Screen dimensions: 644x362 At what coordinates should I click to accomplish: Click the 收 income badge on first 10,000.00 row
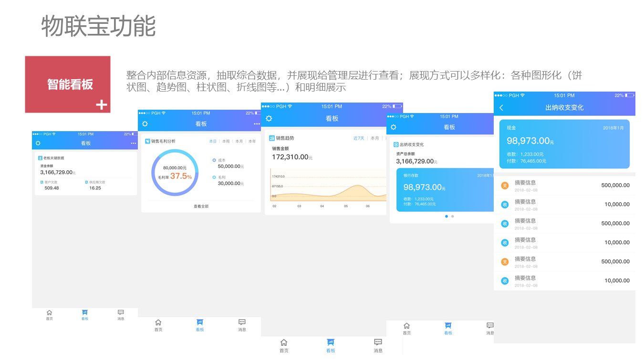[504, 204]
